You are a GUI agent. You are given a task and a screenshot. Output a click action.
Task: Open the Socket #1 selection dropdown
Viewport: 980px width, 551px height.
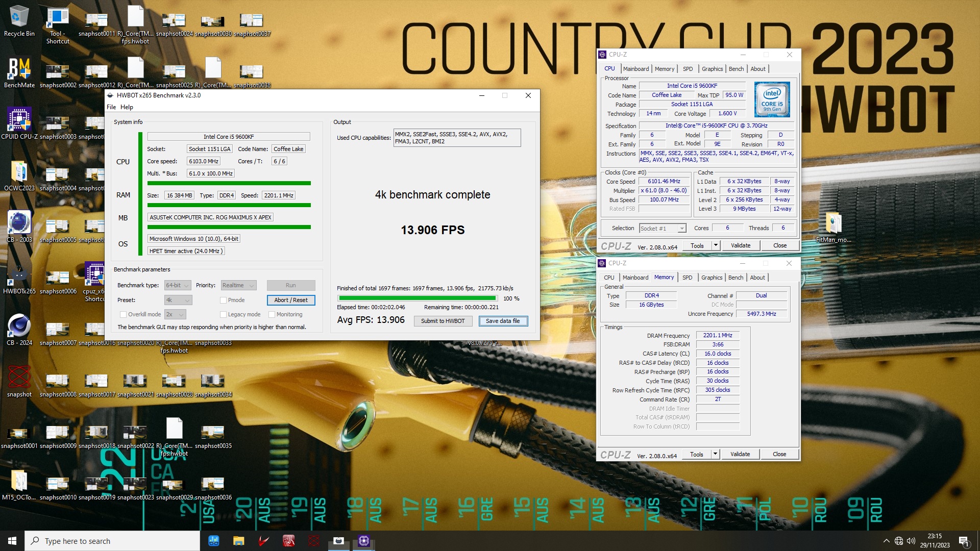[x=663, y=228]
